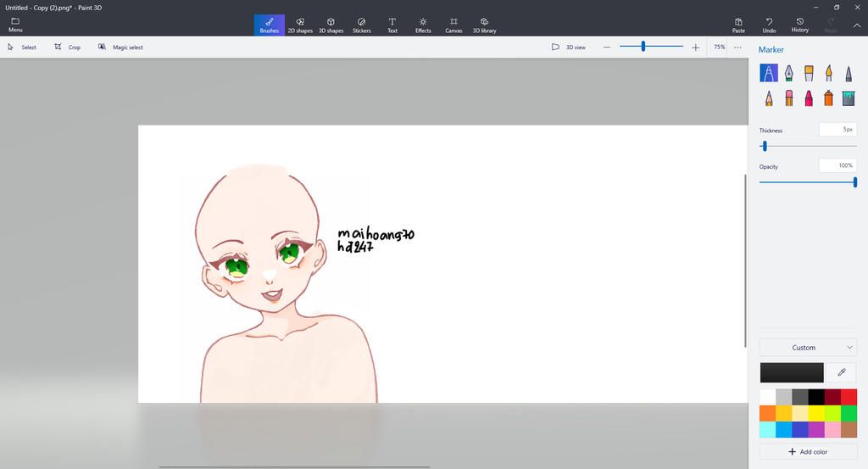The width and height of the screenshot is (868, 469).
Task: Click the Thickness value field
Action: (x=837, y=129)
